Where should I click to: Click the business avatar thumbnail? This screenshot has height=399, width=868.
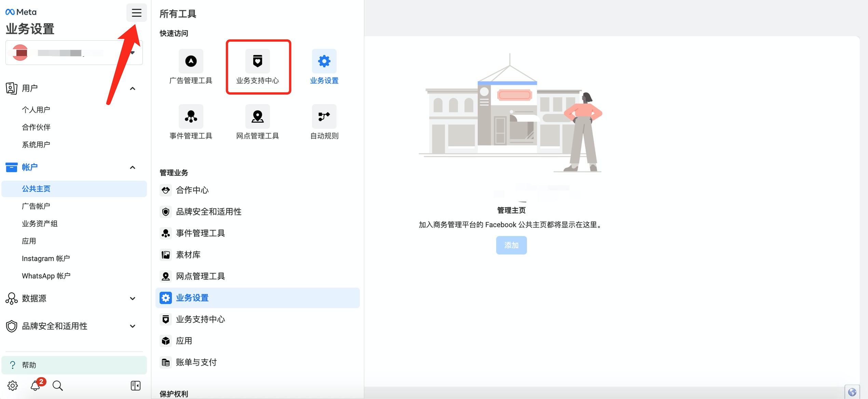point(20,53)
